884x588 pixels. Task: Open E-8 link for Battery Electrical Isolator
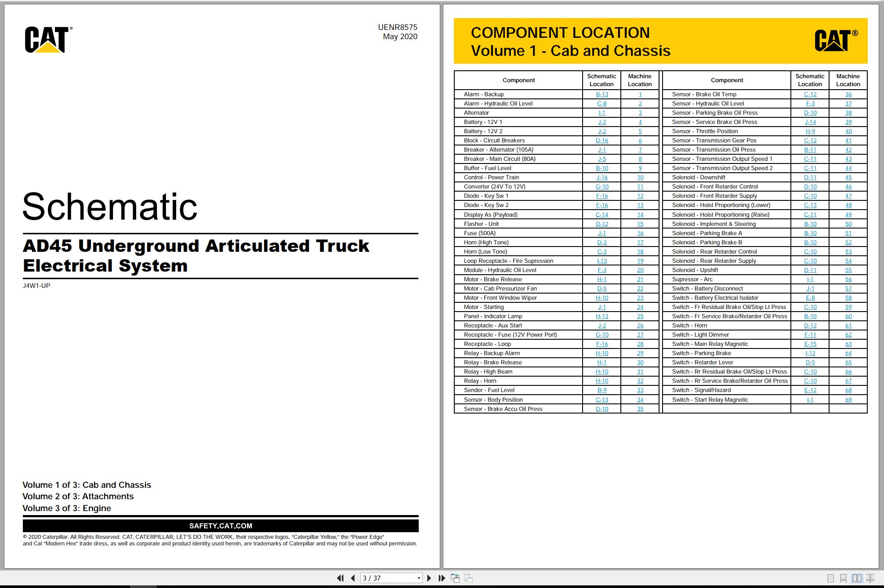point(810,298)
